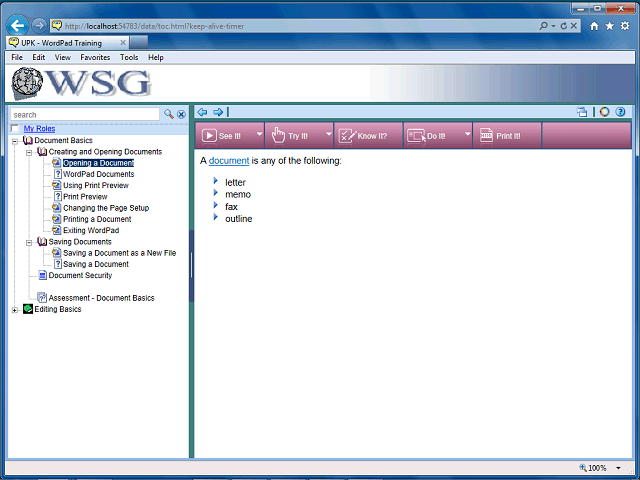Select Using Print Preview topic
The width and height of the screenshot is (640, 480).
point(96,185)
